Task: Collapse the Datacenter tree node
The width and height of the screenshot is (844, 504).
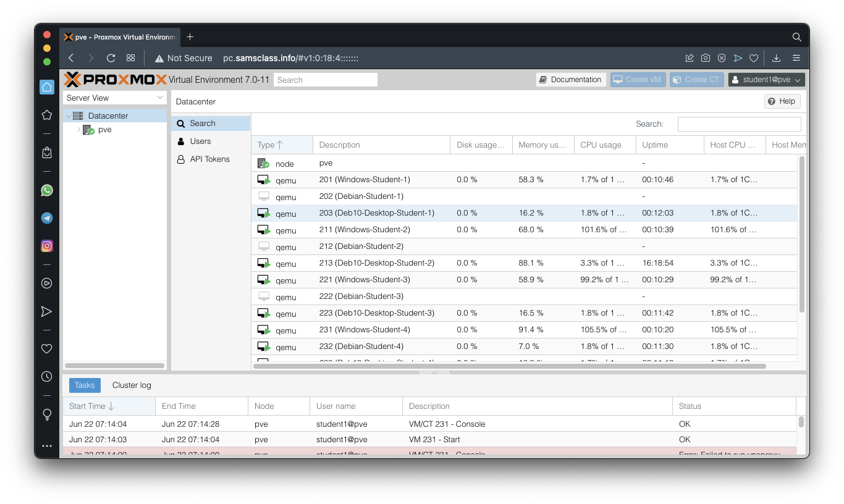Action: coord(68,116)
